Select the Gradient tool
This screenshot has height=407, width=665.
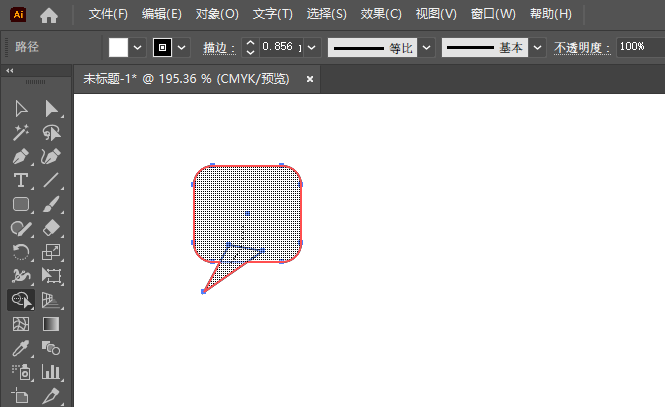point(51,324)
